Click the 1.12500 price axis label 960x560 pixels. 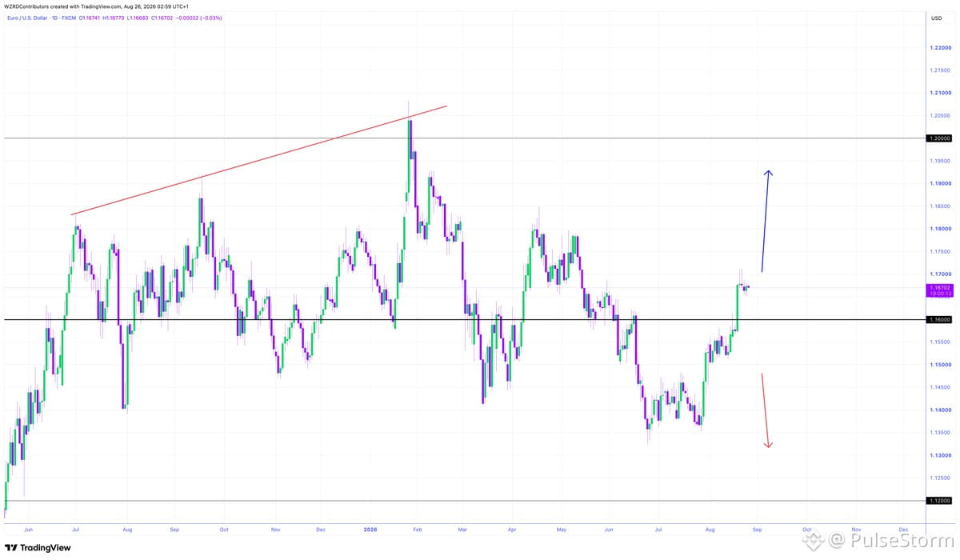coord(939,478)
